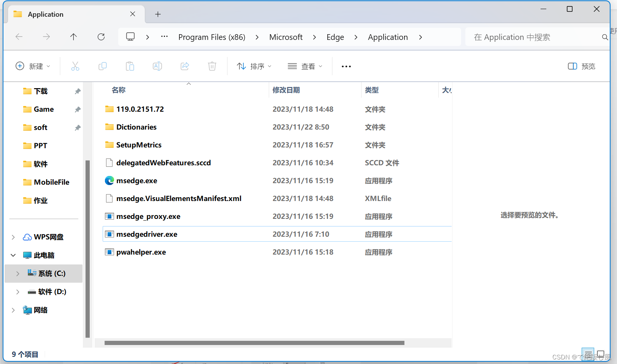Viewport: 617px width, 364px height.
Task: Expand the 软件 (D:) drive node
Action: (x=18, y=292)
